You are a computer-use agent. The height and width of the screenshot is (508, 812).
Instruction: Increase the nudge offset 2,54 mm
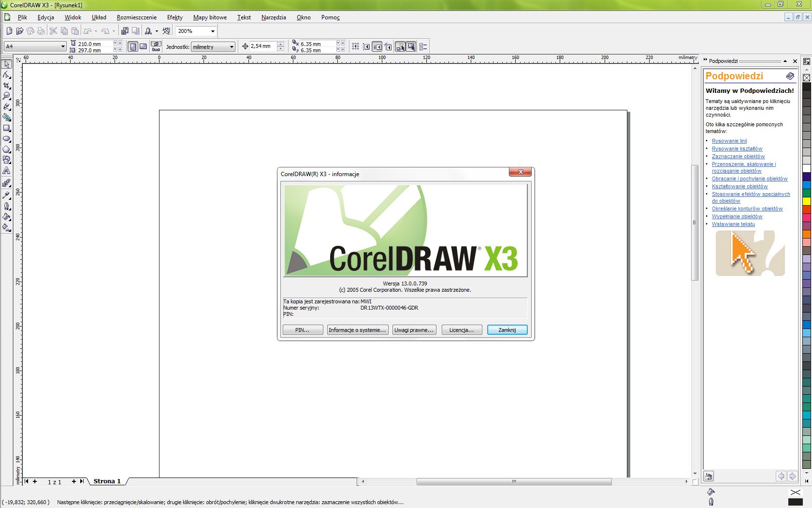click(x=280, y=44)
